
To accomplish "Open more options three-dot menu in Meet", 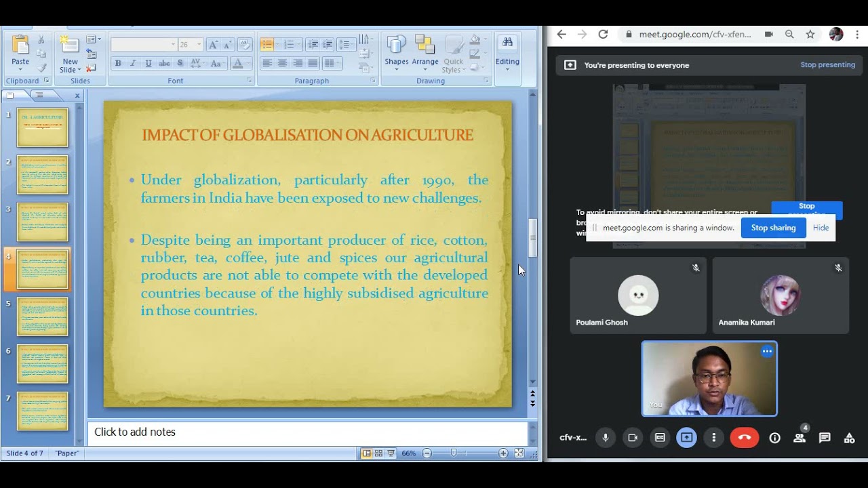I will click(713, 438).
